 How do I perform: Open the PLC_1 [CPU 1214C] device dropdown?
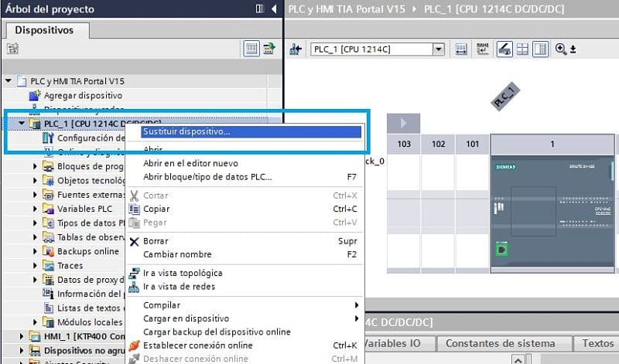pos(438,49)
